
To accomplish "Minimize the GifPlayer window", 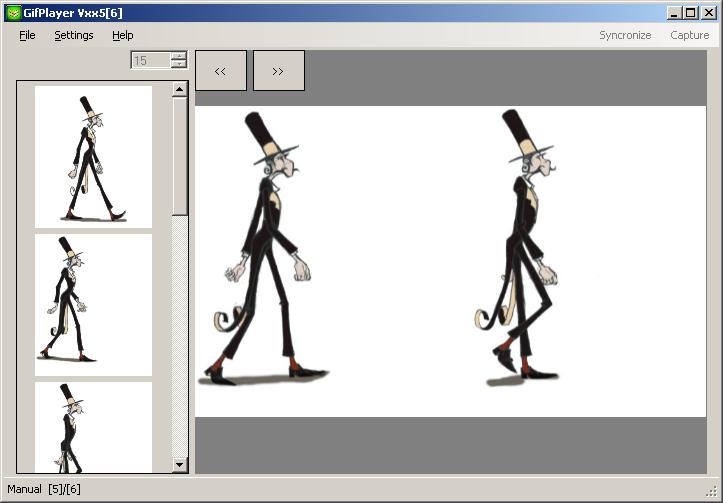I will coord(675,13).
